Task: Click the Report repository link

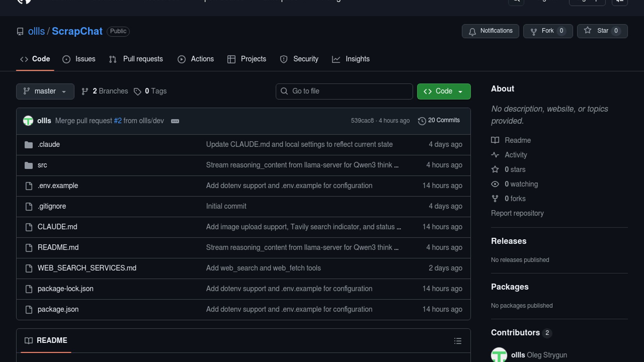Action: tap(517, 213)
